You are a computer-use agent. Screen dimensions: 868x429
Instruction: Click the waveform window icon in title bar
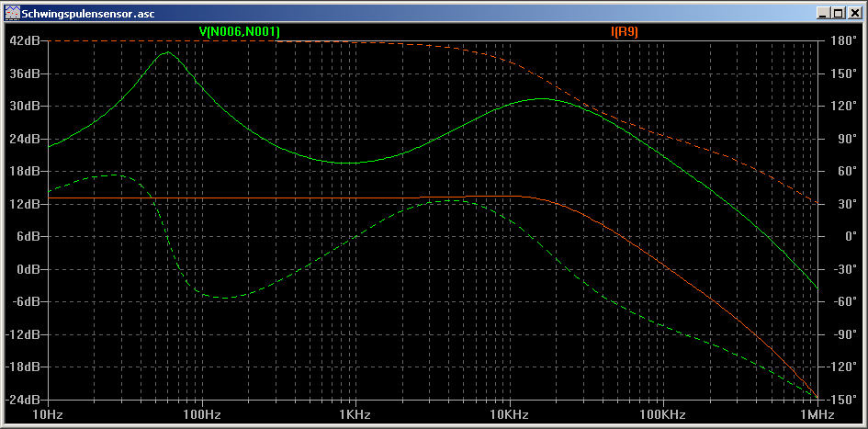(12, 13)
